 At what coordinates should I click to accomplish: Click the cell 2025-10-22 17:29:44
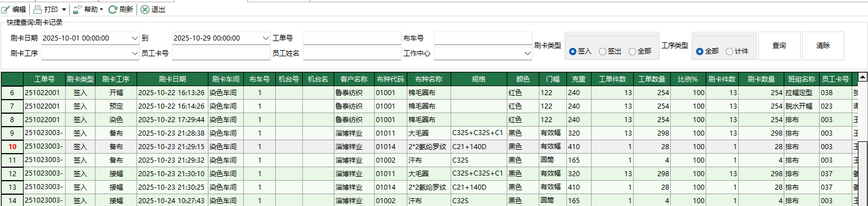pos(172,119)
